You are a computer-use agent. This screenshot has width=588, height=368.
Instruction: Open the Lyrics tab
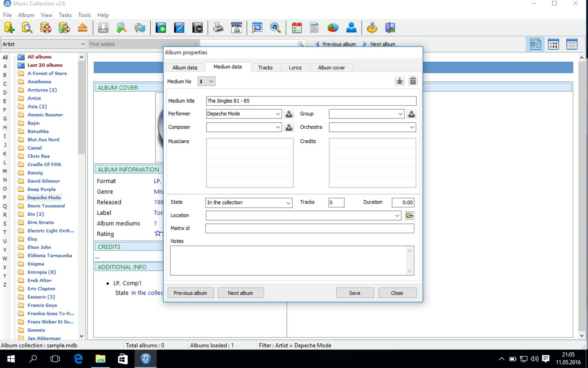[295, 67]
